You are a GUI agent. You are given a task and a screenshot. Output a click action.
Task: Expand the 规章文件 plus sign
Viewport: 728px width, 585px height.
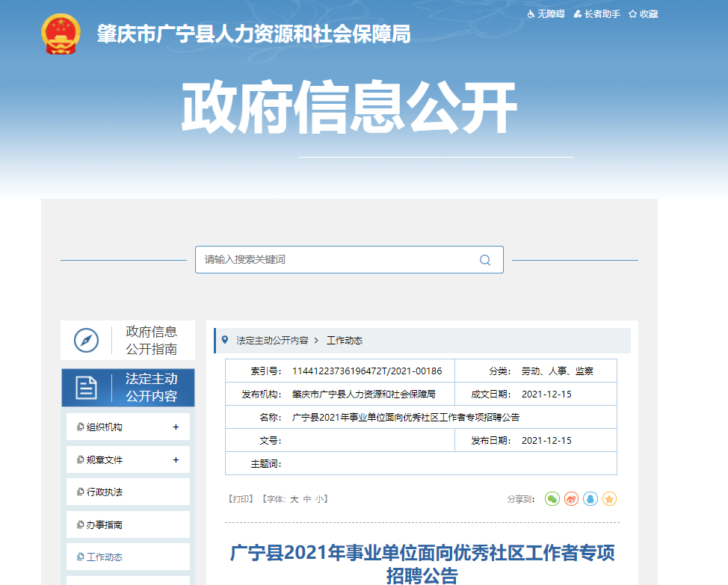tap(176, 460)
